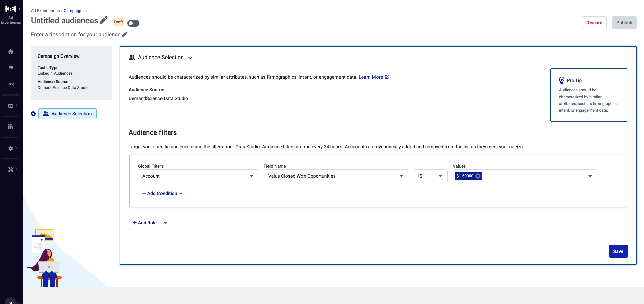This screenshot has width=644, height=304.
Task: Click the 'Untitled audiences' title text
Action: tap(64, 21)
